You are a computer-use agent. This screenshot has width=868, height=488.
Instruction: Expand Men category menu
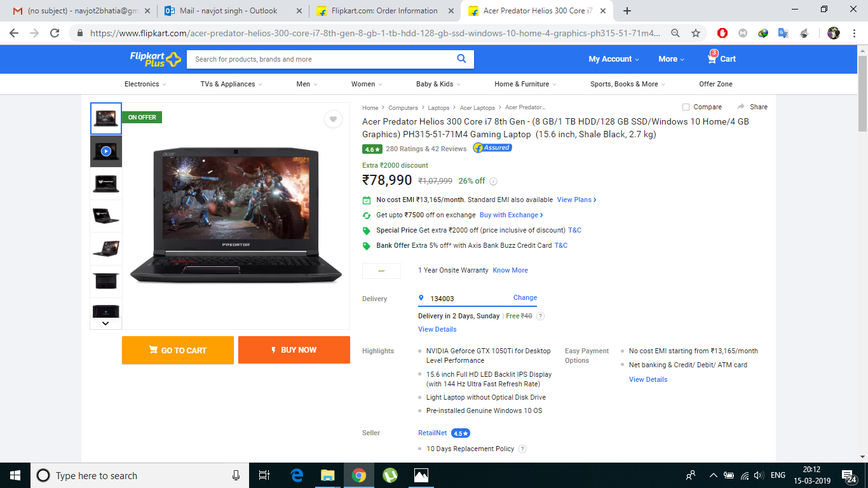(307, 84)
